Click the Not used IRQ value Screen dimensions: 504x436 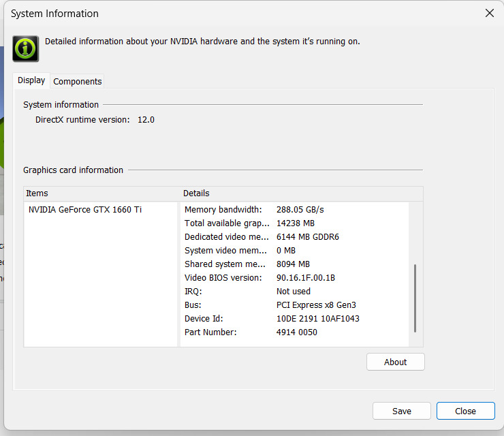294,292
